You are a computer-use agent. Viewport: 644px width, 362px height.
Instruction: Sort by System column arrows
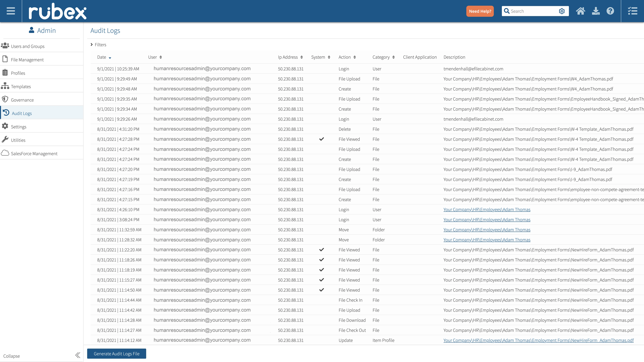(x=329, y=57)
